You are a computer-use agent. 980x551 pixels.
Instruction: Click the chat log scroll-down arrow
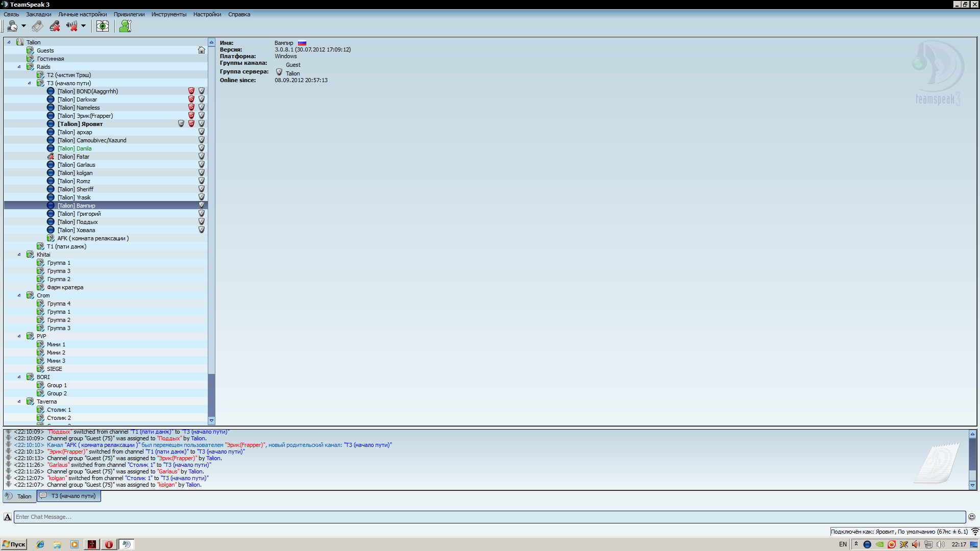tap(972, 486)
